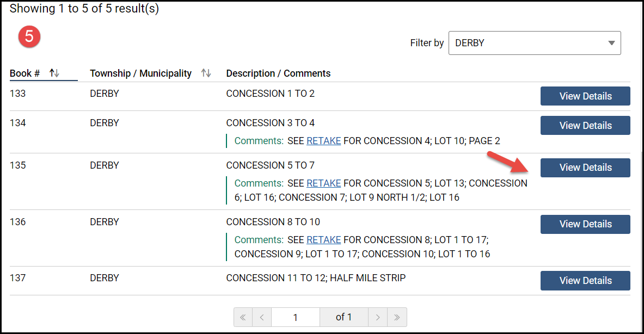
Task: Open RETAKE link for Concession 3 to 4
Action: coord(323,141)
